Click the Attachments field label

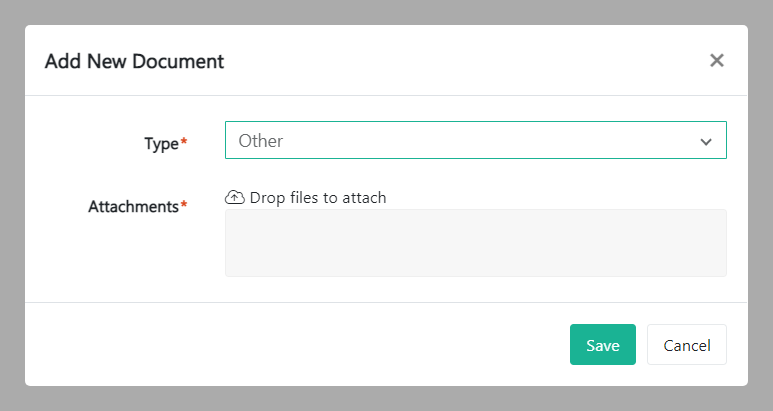(x=133, y=207)
